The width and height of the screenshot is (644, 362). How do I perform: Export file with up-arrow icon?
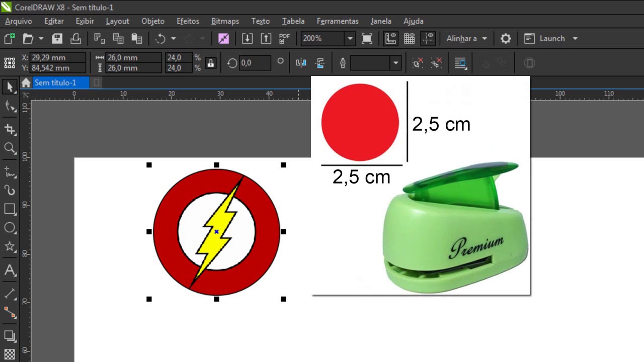(266, 38)
